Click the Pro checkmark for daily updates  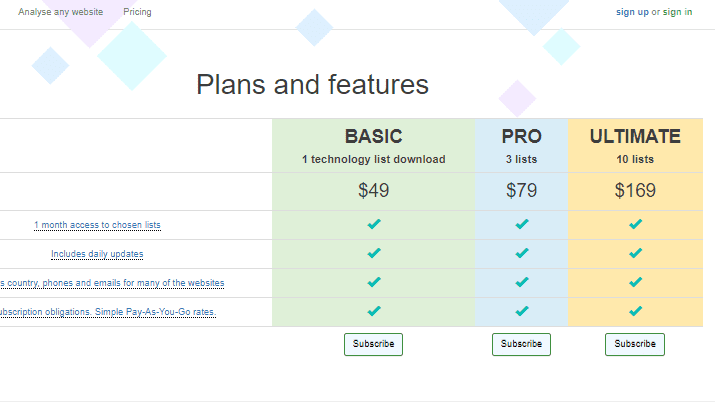tap(521, 254)
